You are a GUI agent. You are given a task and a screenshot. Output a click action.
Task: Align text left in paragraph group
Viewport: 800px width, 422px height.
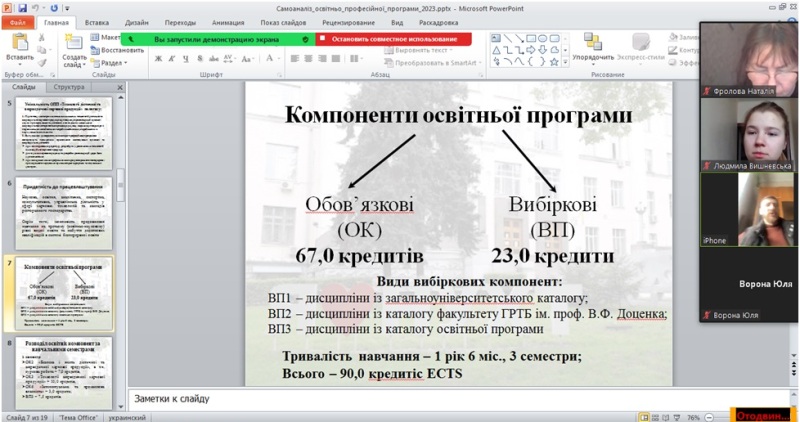click(295, 59)
